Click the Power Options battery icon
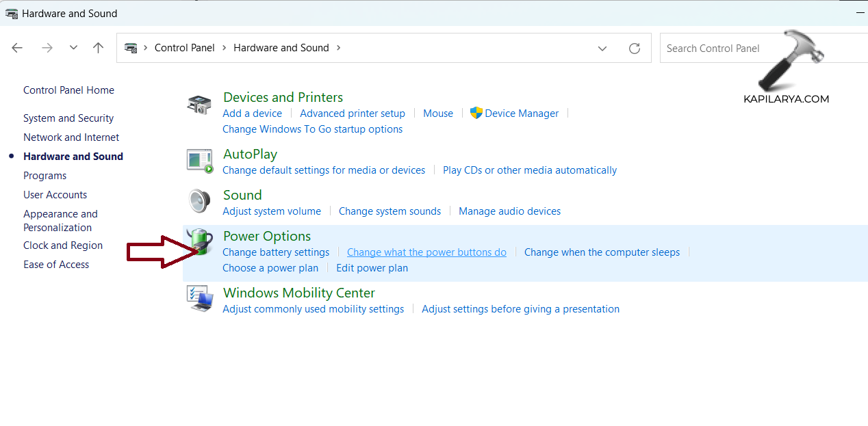868x426 pixels. 200,243
